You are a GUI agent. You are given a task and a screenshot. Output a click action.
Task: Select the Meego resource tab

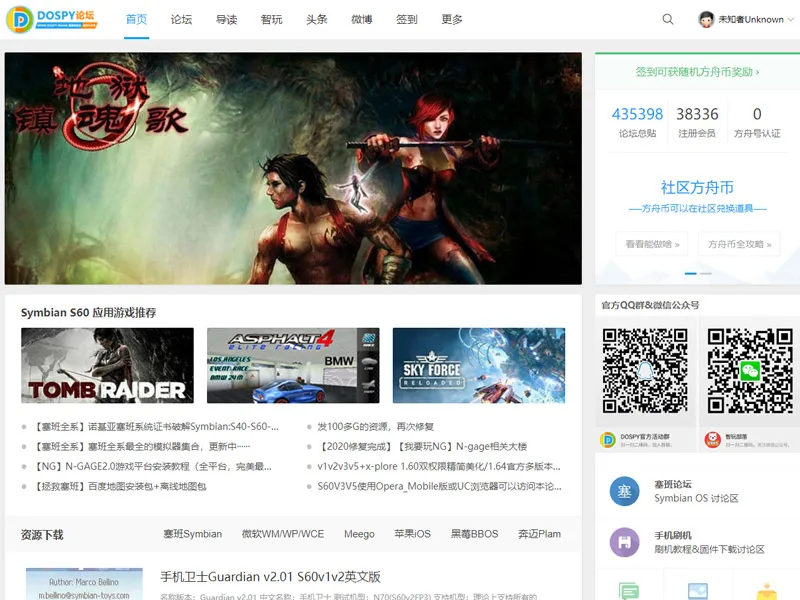359,534
